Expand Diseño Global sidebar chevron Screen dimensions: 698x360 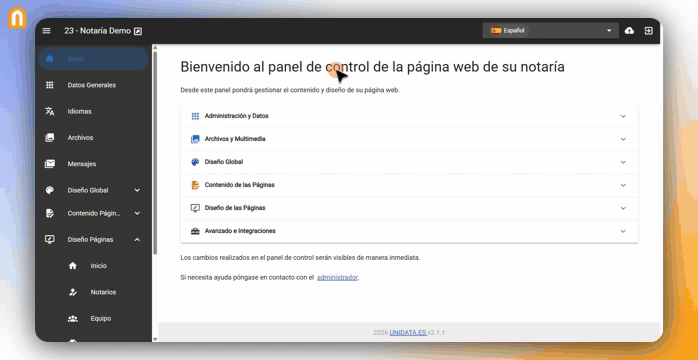click(x=137, y=190)
